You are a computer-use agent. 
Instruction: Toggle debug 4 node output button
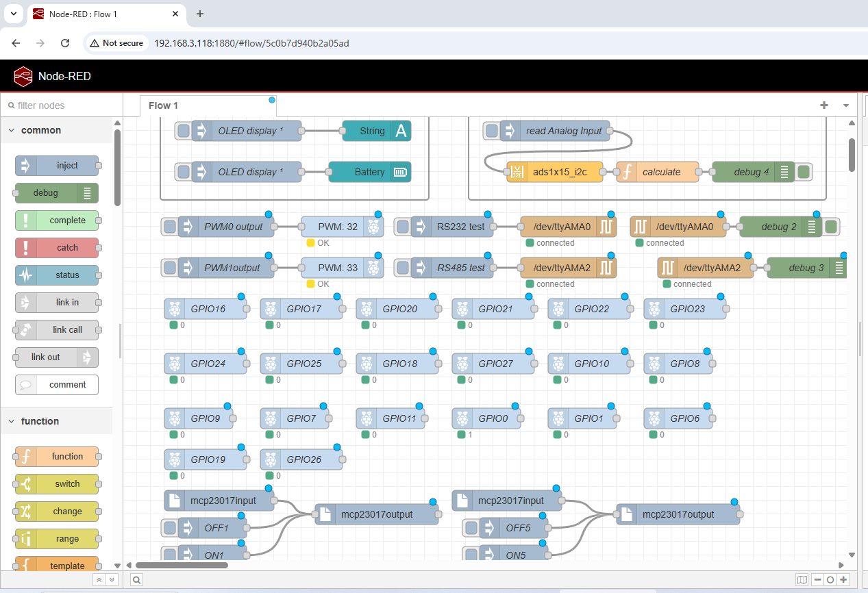804,172
